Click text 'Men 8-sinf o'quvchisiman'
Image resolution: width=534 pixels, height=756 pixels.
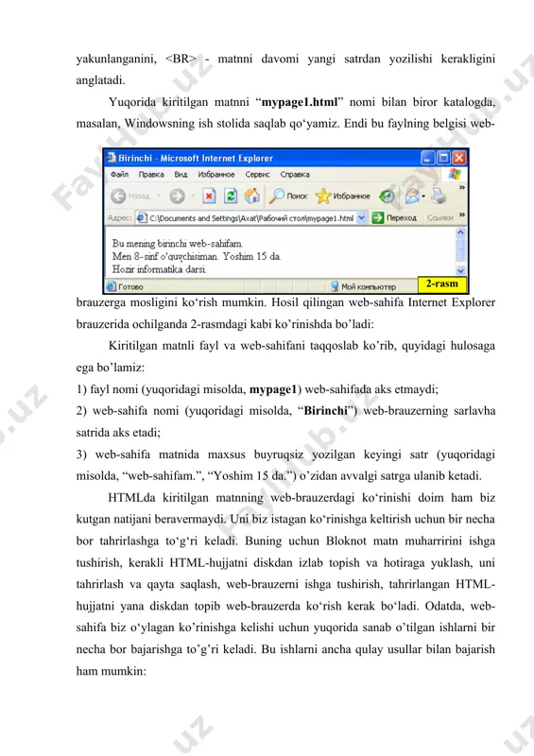tap(164, 256)
